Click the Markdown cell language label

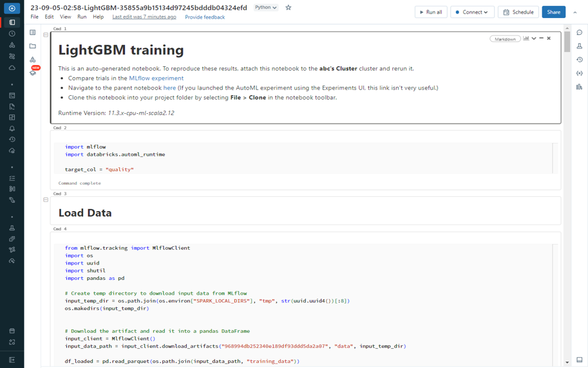(x=505, y=39)
